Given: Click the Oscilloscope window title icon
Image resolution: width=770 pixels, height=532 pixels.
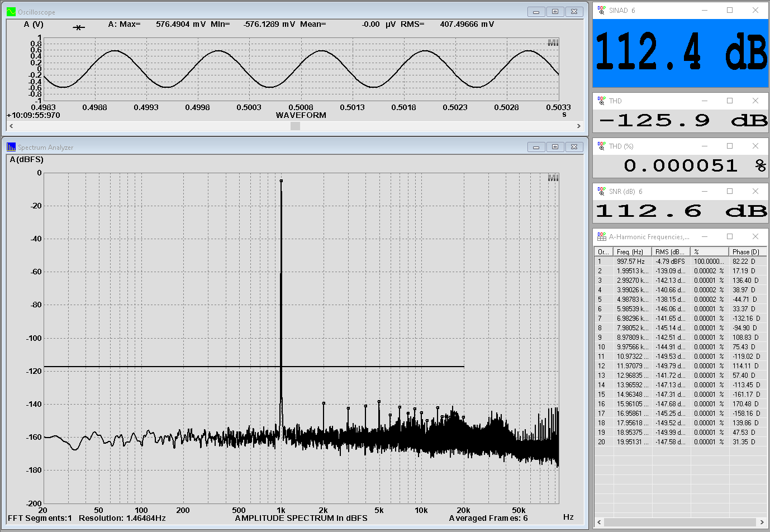Looking at the screenshot, I should coord(11,12).
